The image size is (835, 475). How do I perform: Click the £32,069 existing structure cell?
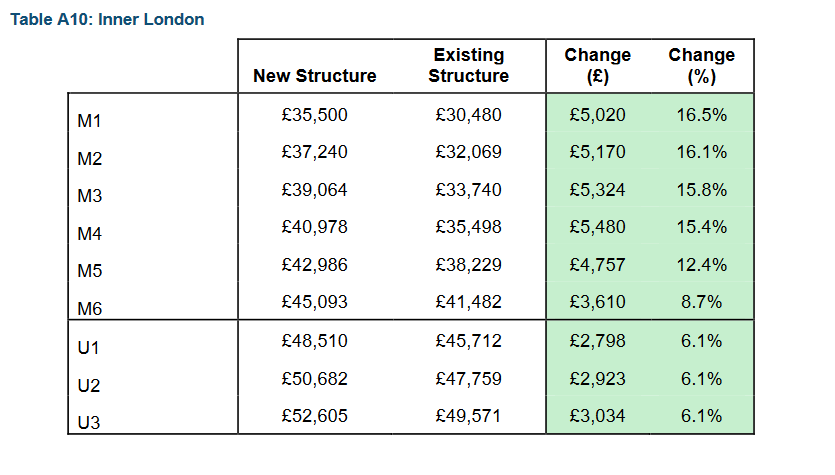tap(469, 152)
